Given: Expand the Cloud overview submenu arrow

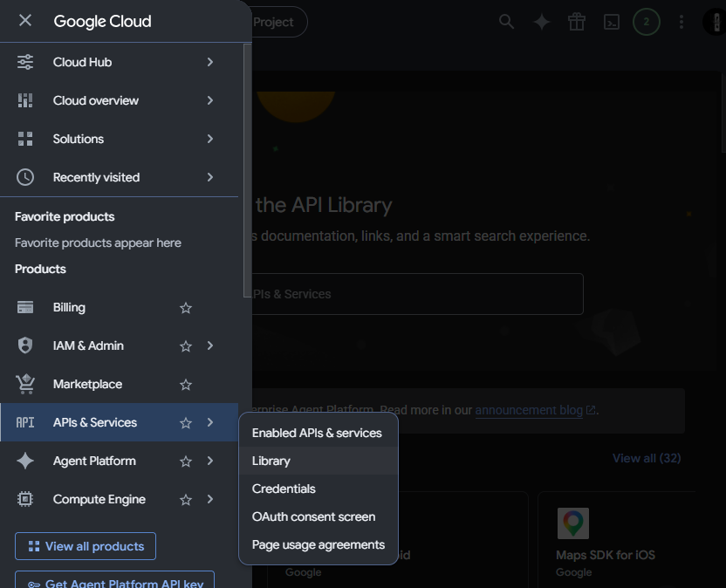Looking at the screenshot, I should 210,100.
